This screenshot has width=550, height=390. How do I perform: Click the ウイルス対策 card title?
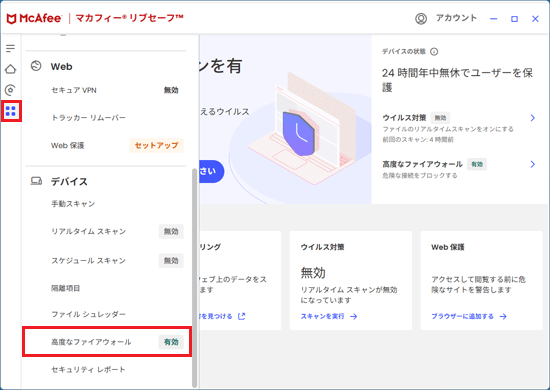pos(322,247)
